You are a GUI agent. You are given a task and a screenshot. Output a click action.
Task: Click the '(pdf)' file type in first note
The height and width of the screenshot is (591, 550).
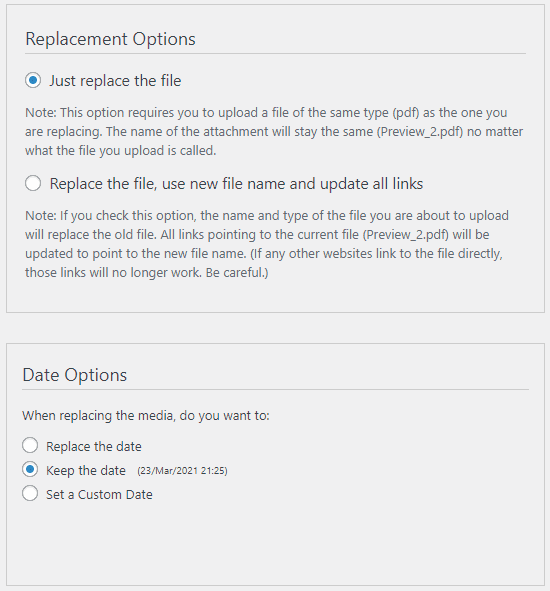pyautogui.click(x=406, y=113)
